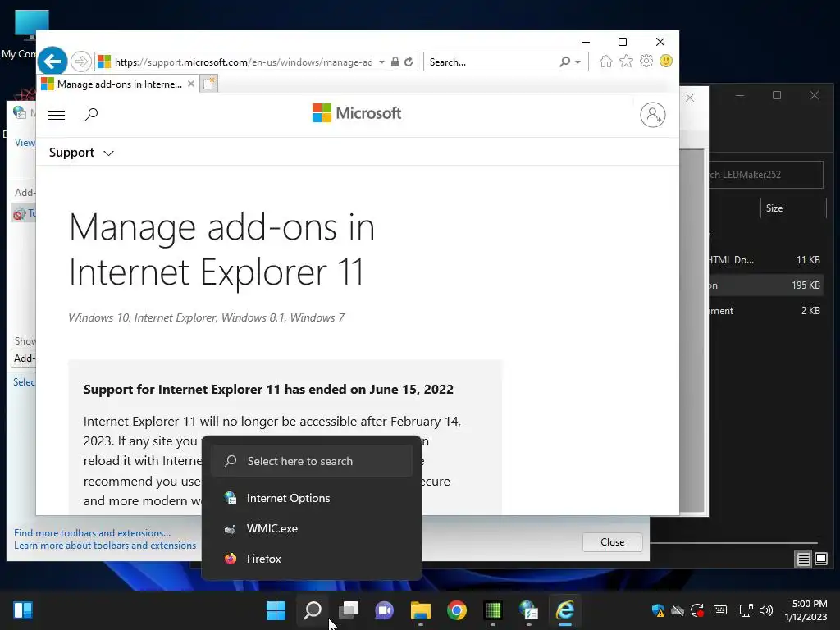Click the touch keyboard tray icon

click(720, 610)
